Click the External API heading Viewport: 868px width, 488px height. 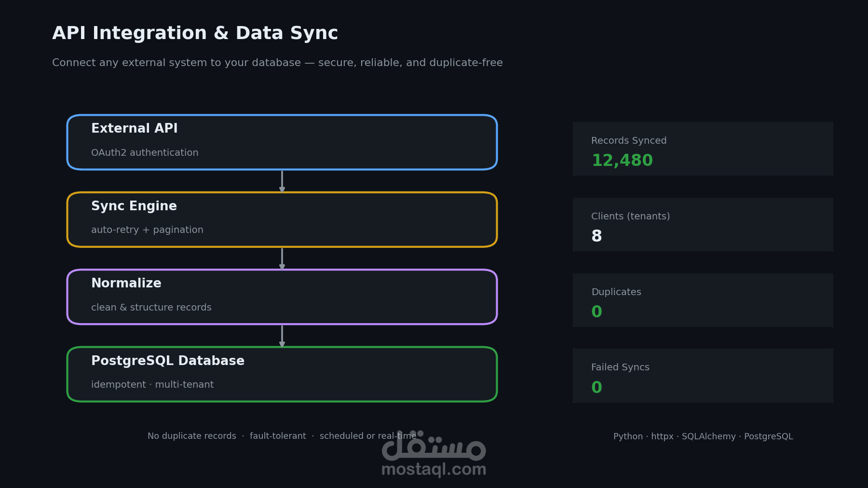[135, 128]
